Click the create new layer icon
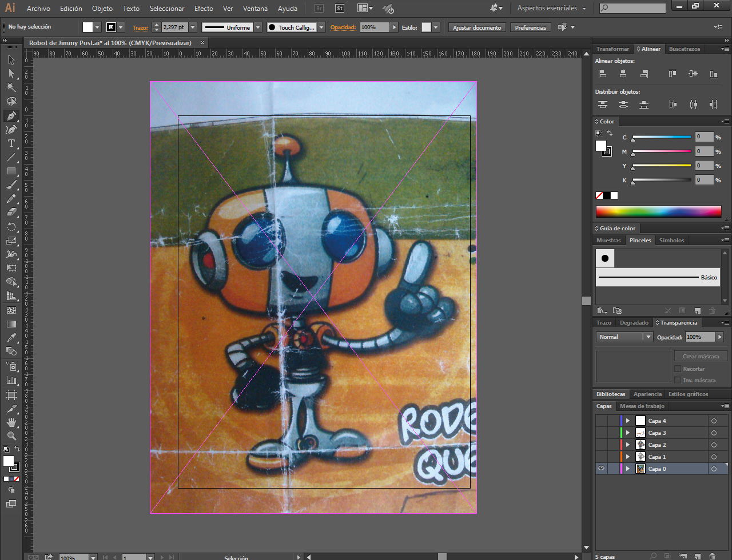The image size is (732, 560). 697,556
